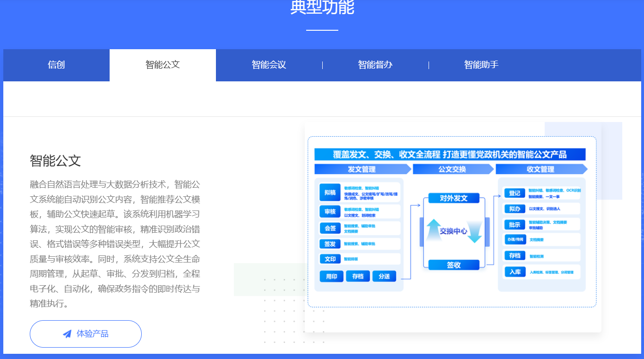Click the downward arrow beside 交换中心
Viewport: 644px width, 359px height.
tap(474, 232)
